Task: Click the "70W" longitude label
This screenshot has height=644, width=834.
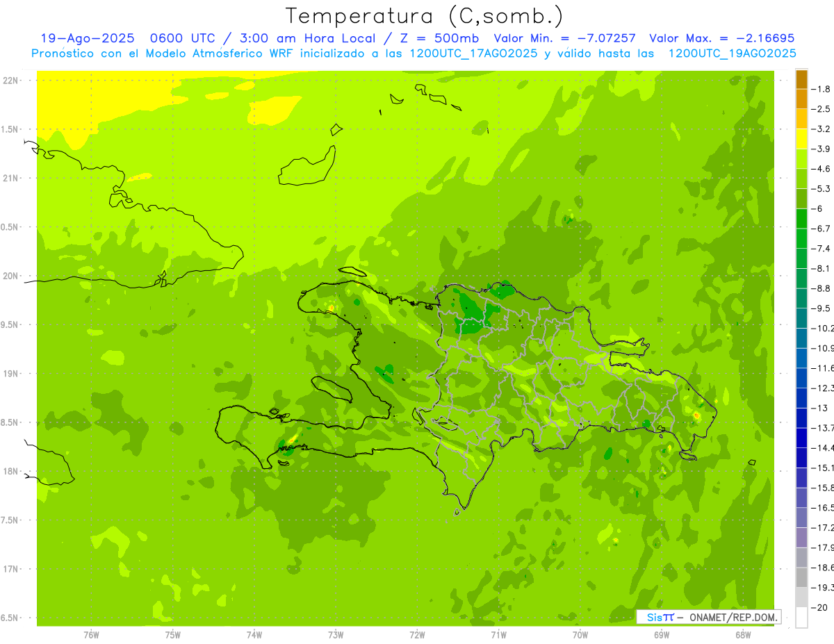Action: [x=580, y=635]
